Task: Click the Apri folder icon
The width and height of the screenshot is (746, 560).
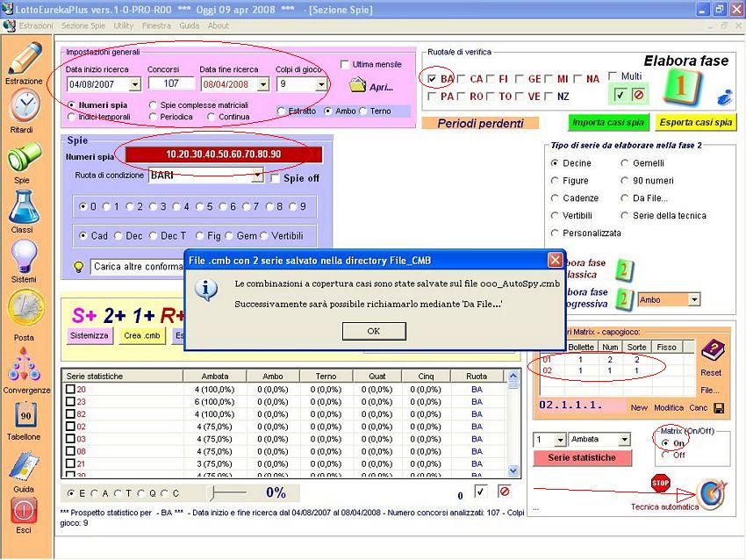Action: point(357,86)
